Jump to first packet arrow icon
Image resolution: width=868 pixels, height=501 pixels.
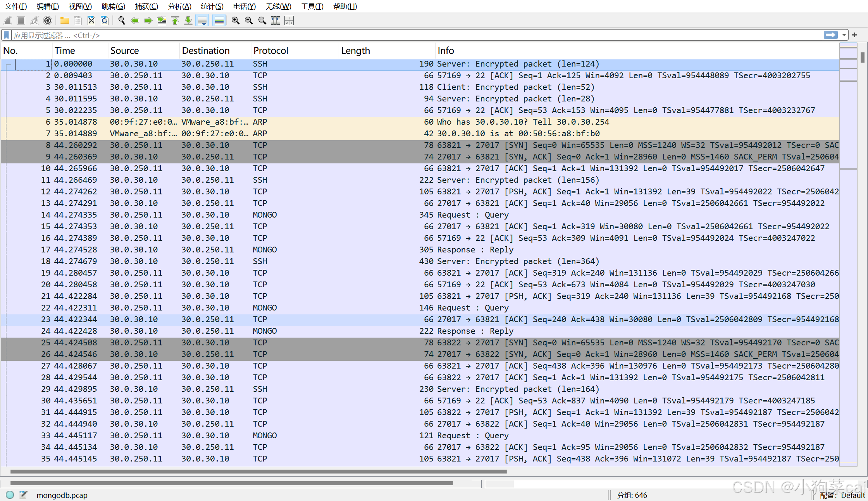175,21
